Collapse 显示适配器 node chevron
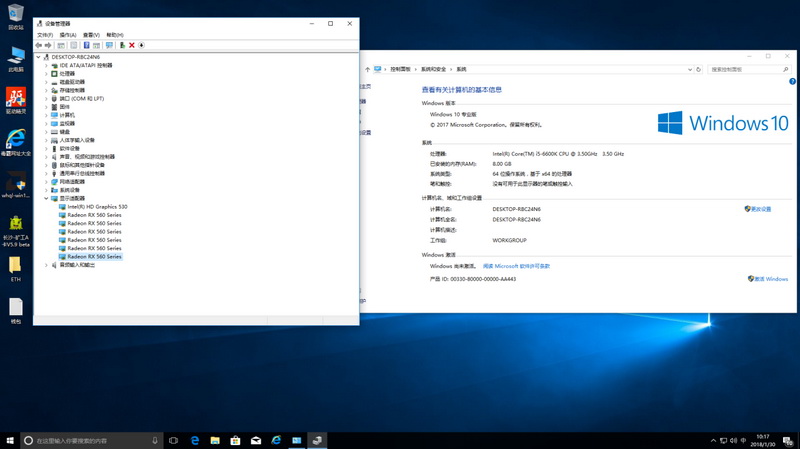 coord(46,198)
